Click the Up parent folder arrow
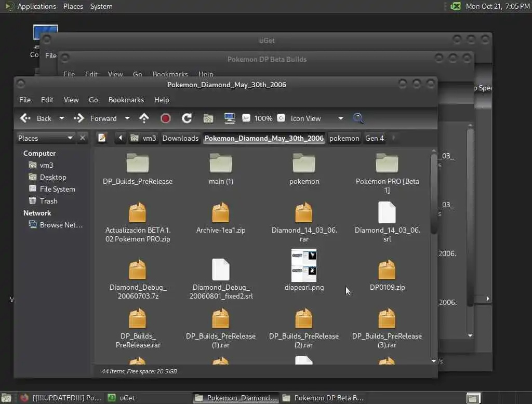 pyautogui.click(x=144, y=118)
